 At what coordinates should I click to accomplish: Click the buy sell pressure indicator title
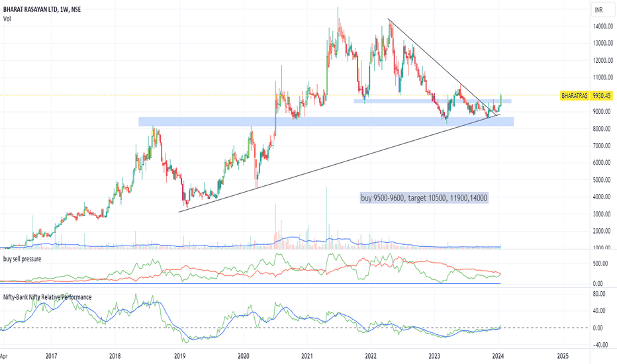(x=22, y=259)
